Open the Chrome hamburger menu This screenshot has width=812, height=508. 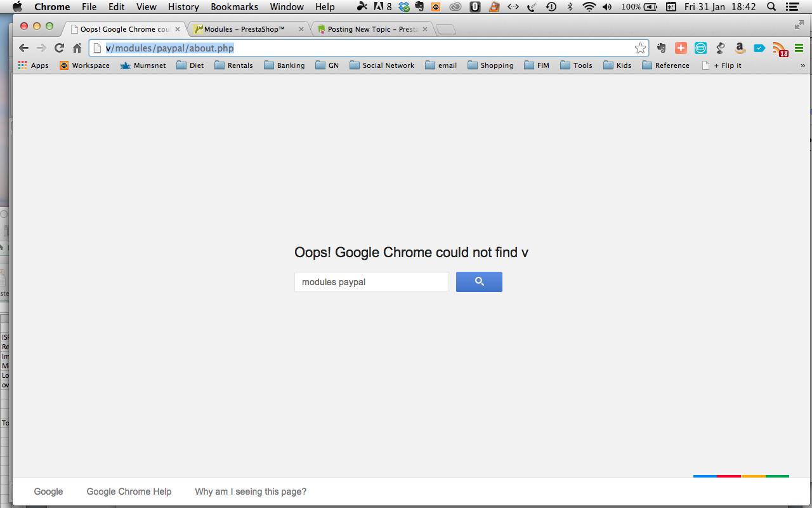799,48
